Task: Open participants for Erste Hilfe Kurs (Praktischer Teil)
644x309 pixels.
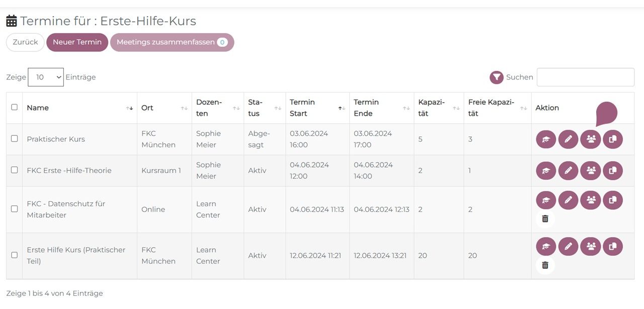Action: tap(590, 247)
